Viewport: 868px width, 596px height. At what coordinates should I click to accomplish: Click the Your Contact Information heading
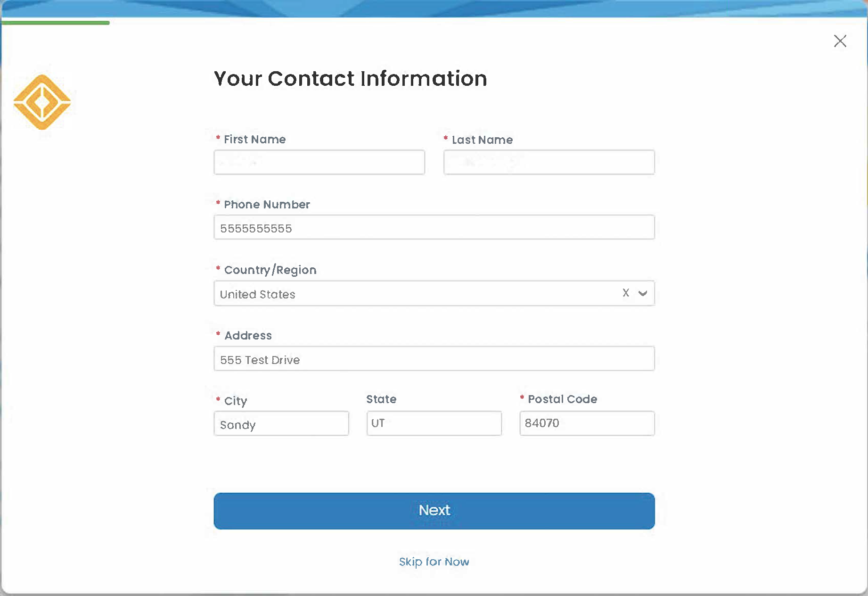351,79
